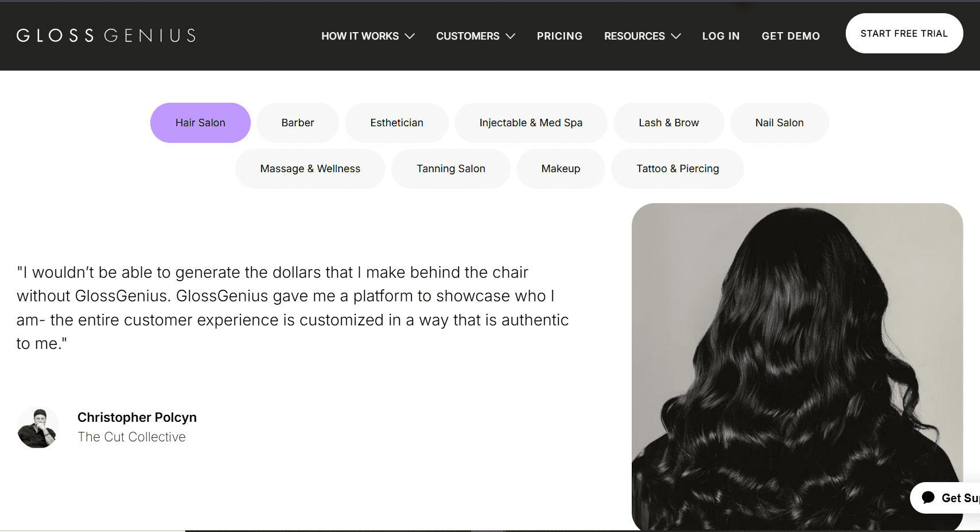Open the Resources dropdown menu
Image resolution: width=980 pixels, height=532 pixels.
(x=642, y=36)
